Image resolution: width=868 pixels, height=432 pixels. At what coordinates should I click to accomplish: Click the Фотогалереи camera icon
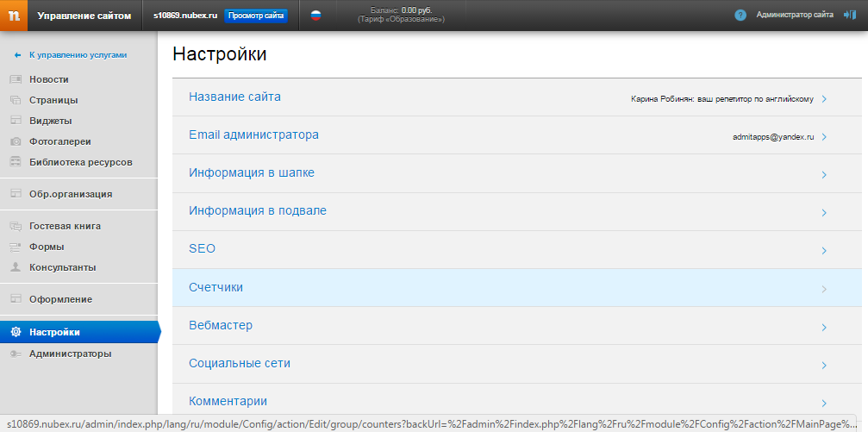(16, 141)
